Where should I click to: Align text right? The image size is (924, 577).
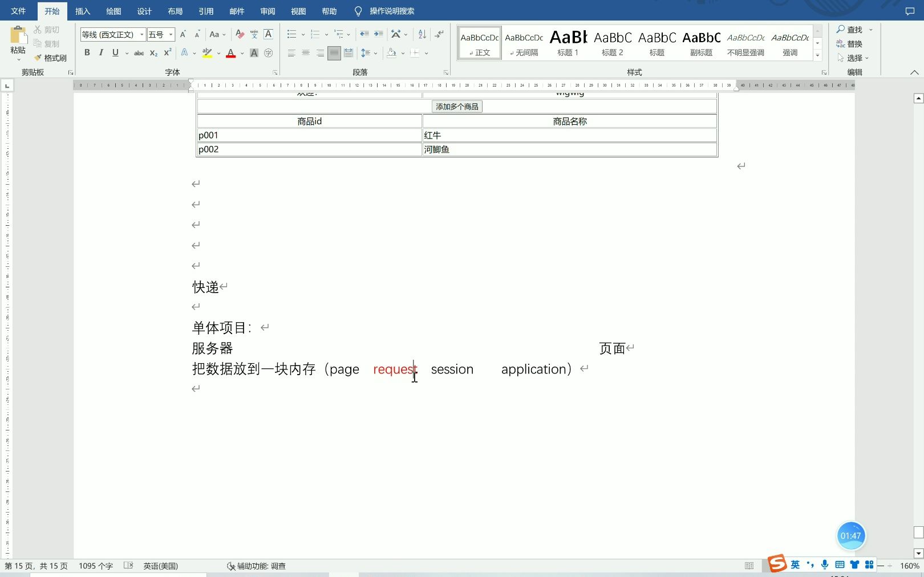(x=320, y=53)
